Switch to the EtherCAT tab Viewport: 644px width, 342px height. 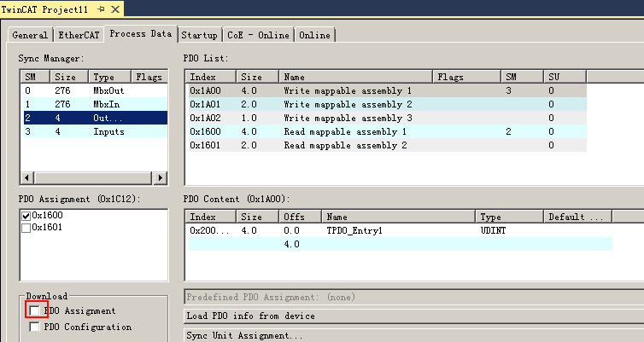pos(79,35)
